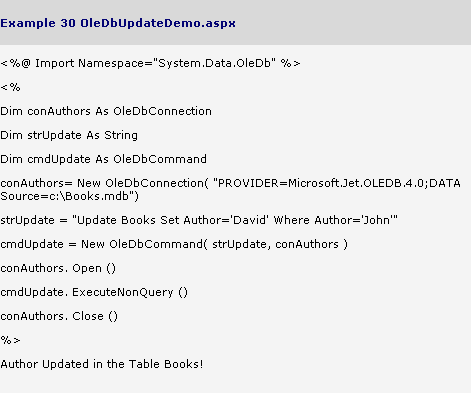Click the opening <% script tag

pyautogui.click(x=11, y=87)
